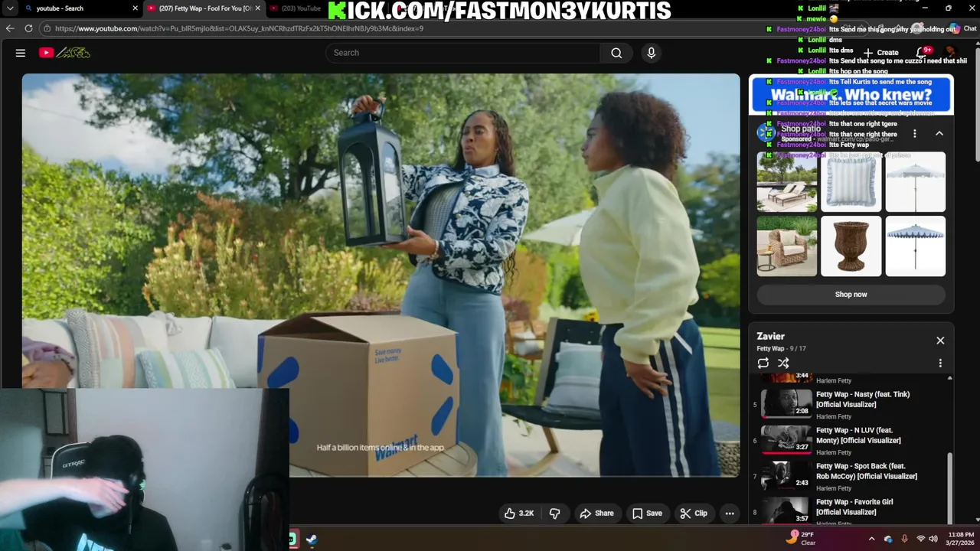Click the Nasty video thumbnail (2:08)
Image resolution: width=980 pixels, height=551 pixels.
click(x=786, y=403)
